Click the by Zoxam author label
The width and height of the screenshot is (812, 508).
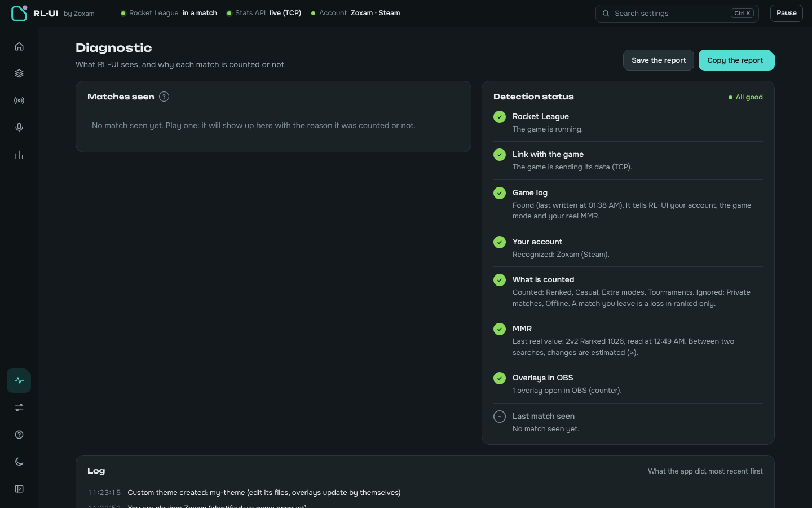tap(79, 14)
